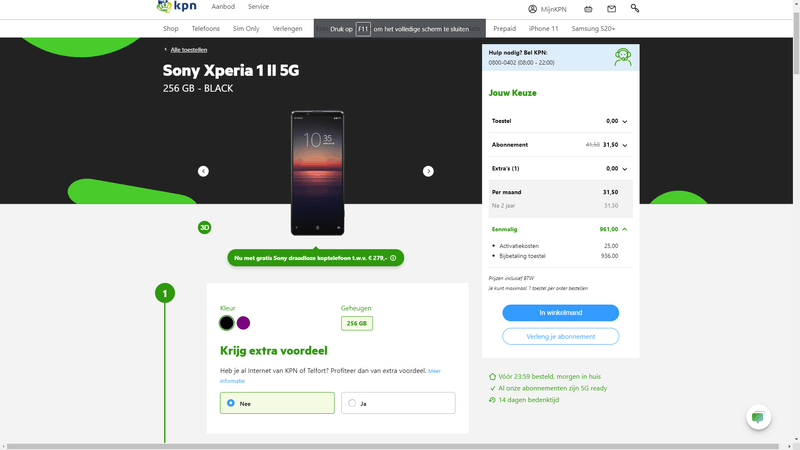Open the chat bubble widget
Viewport: 800px width, 450px height.
[758, 417]
